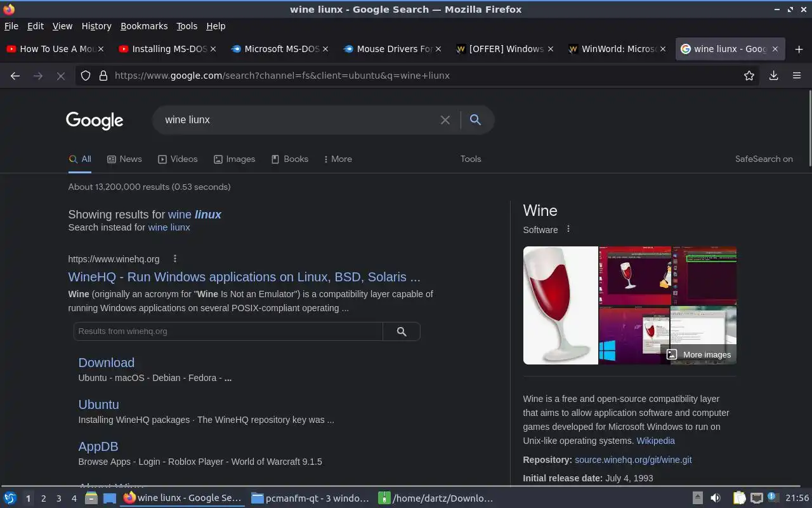Switch to virtual desktop 3
Screen dimensions: 812x508
click(x=58, y=498)
